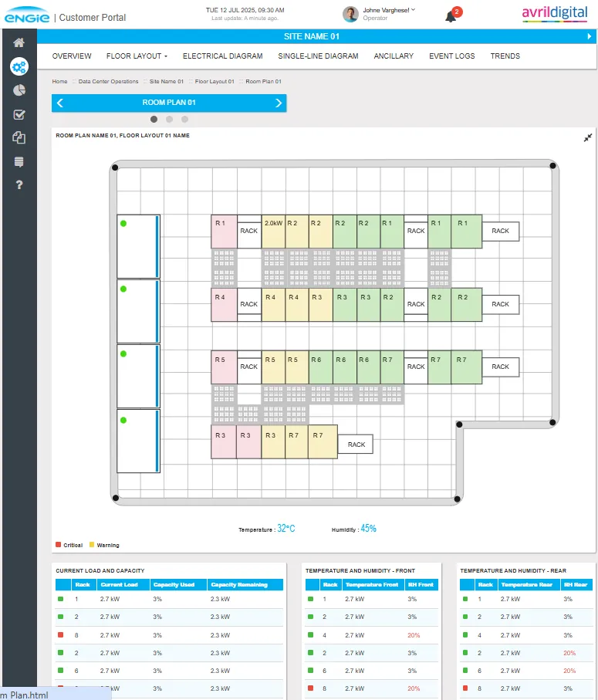Open the pie chart reports sidebar icon

pyautogui.click(x=19, y=90)
